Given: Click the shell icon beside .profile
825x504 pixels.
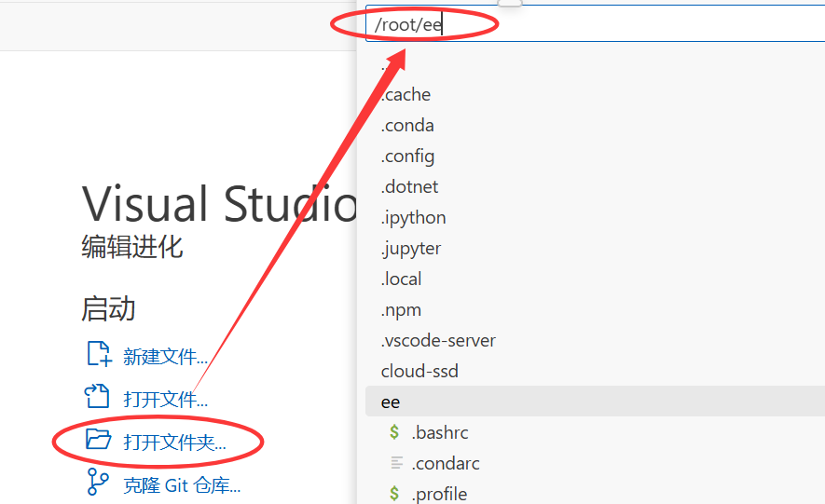Looking at the screenshot, I should (394, 494).
